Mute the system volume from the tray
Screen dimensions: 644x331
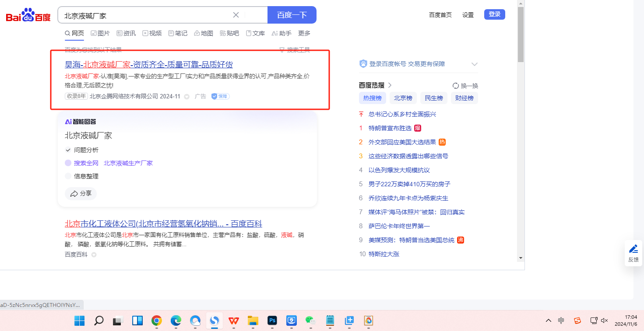[605, 321]
